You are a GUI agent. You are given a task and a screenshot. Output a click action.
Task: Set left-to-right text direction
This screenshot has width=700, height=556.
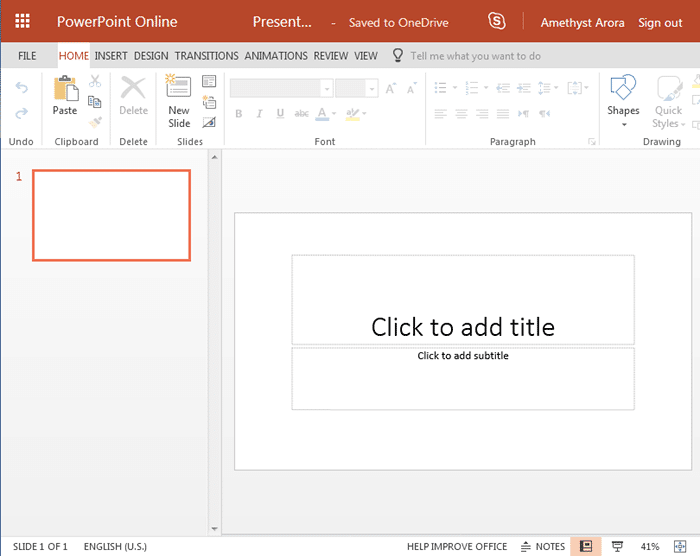[523, 114]
